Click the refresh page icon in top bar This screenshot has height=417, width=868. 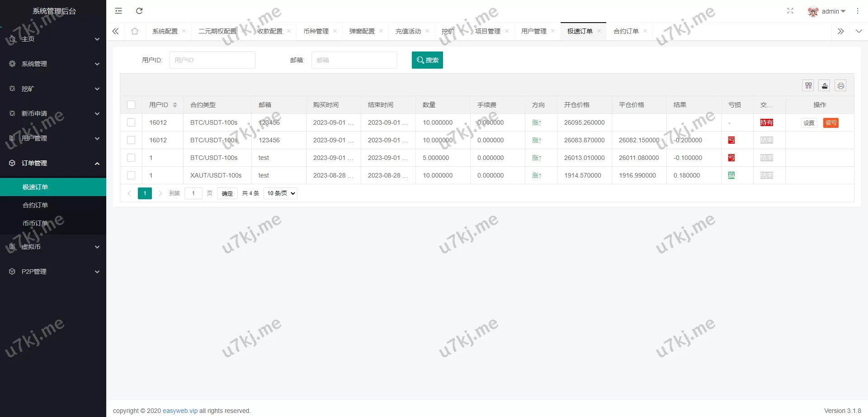(139, 11)
